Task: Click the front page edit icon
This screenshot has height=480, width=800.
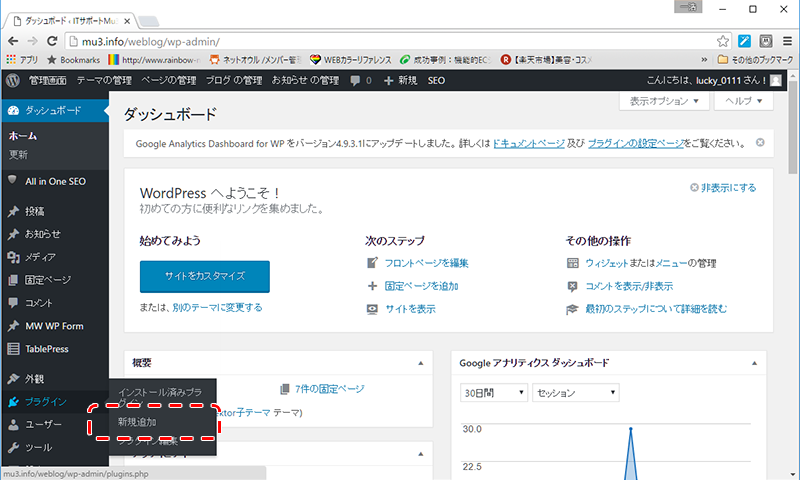Action: tap(372, 263)
